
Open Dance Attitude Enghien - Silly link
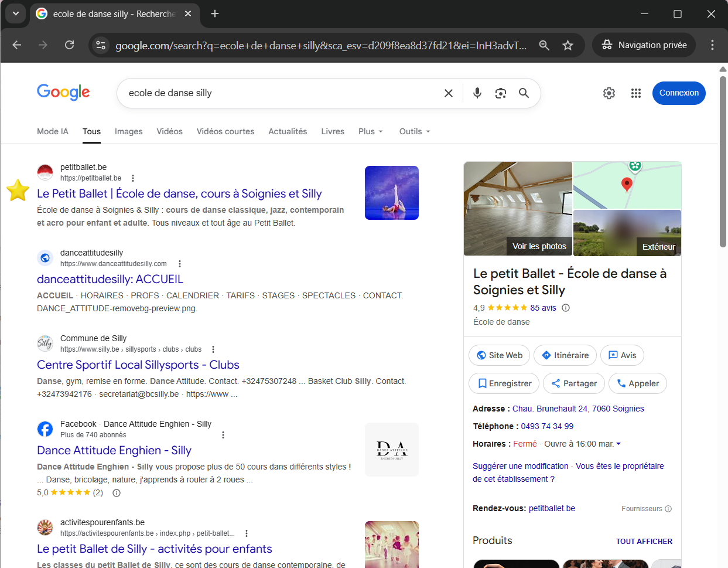[x=114, y=450]
